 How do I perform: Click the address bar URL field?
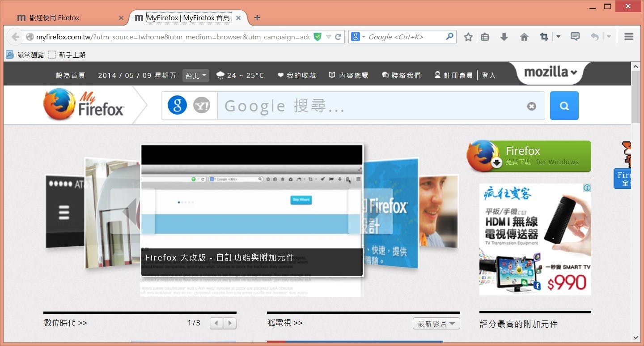pyautogui.click(x=172, y=37)
